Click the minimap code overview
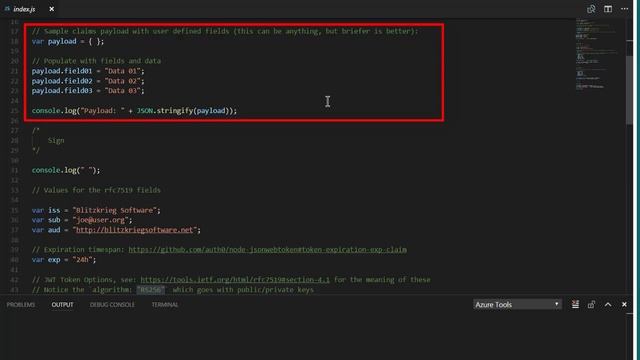Viewport: 640px width, 360px height. [598, 53]
